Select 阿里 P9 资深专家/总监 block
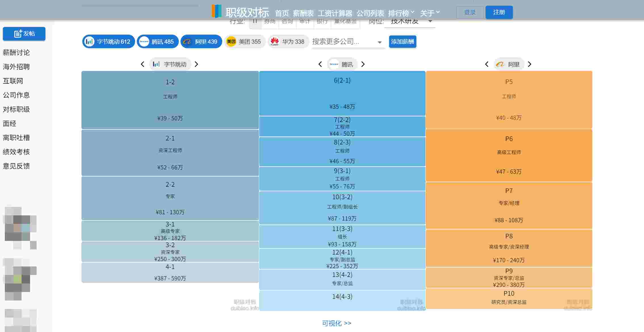Screen dimensions: 644x332 [509, 278]
